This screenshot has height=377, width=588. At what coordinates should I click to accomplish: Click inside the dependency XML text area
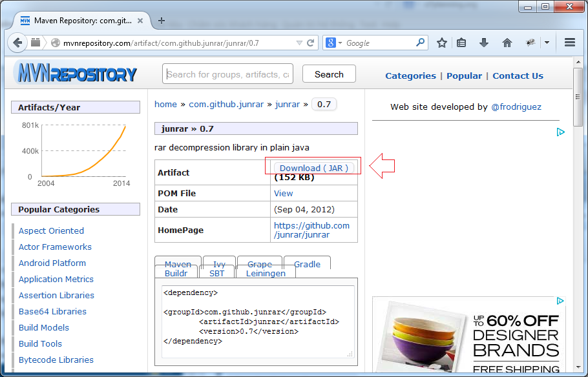pos(258,321)
